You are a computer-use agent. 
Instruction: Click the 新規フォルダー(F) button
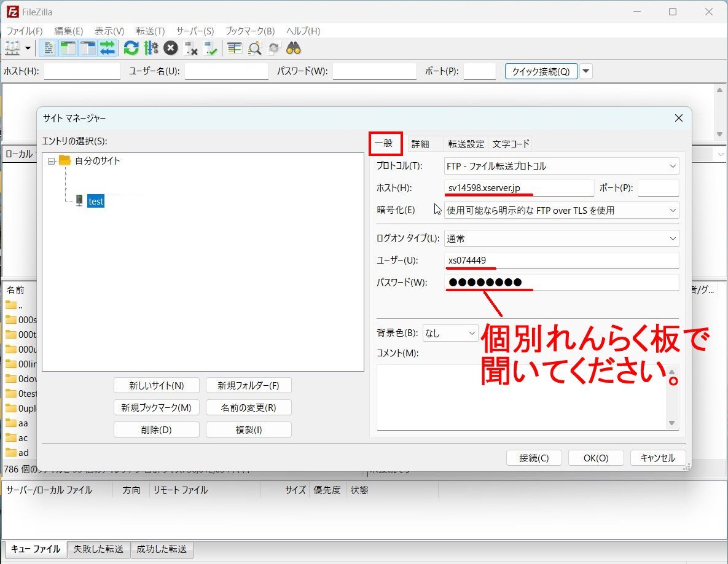(x=248, y=385)
